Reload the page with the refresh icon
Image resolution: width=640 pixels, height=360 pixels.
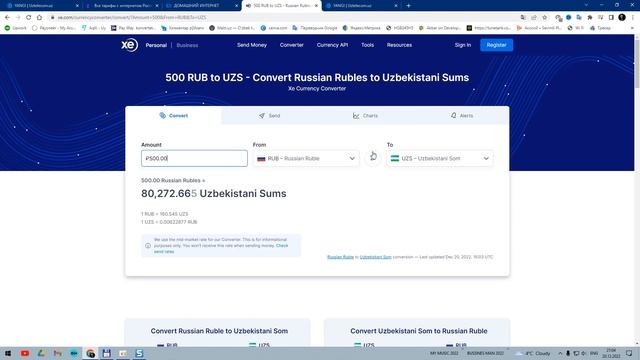click(29, 18)
